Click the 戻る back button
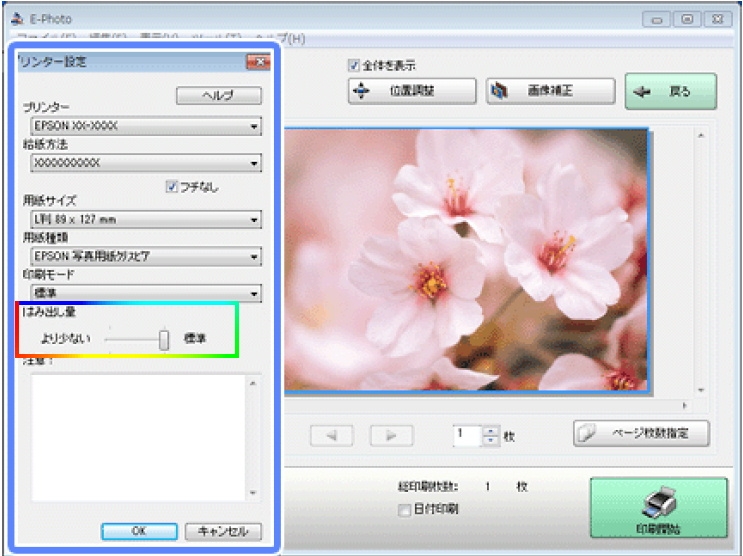 [x=671, y=91]
